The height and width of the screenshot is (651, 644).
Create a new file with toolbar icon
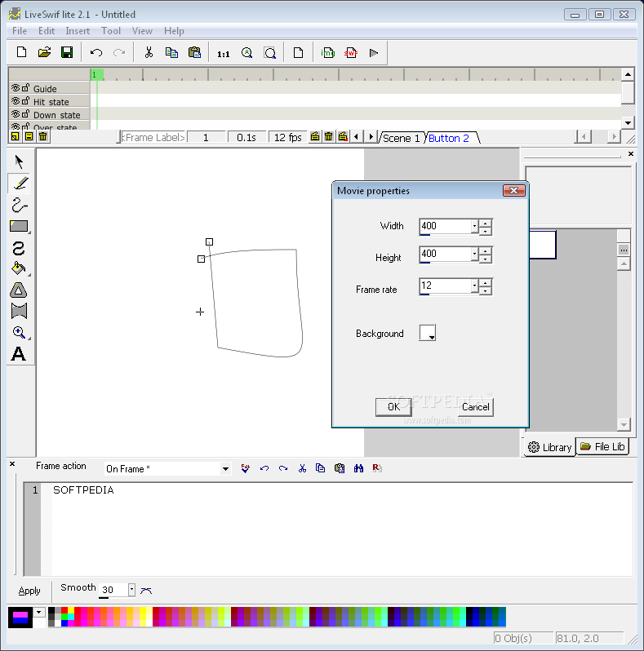(21, 52)
